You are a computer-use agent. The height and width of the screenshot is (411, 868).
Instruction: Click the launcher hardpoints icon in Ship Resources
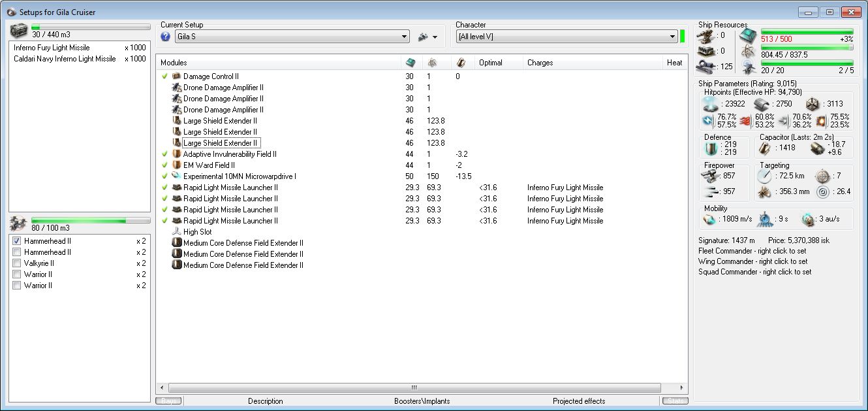coord(706,51)
